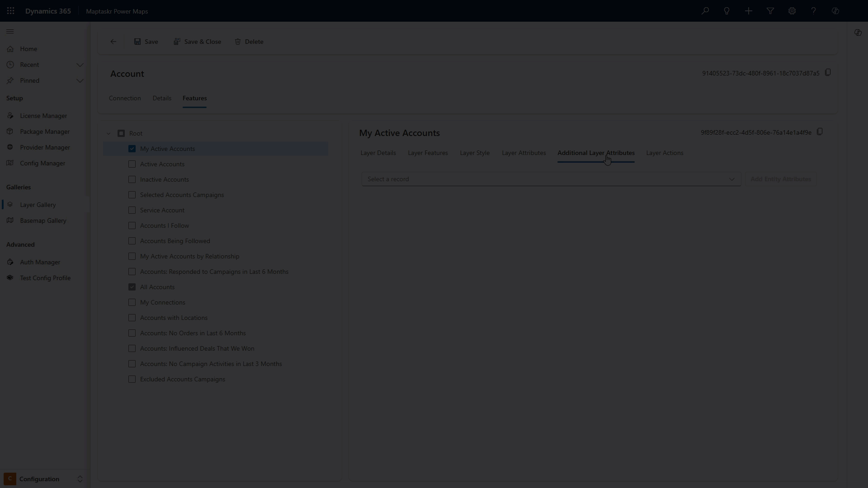Switch to the Layer Style tab

click(474, 153)
